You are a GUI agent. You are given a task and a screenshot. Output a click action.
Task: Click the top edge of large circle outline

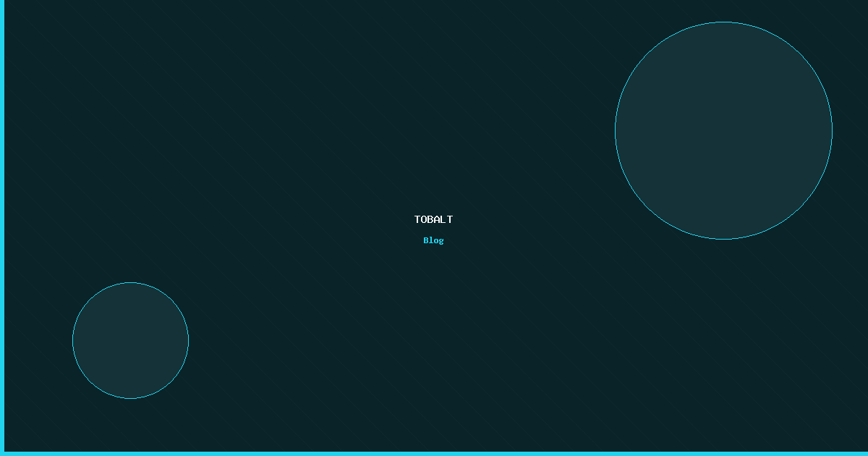723,22
